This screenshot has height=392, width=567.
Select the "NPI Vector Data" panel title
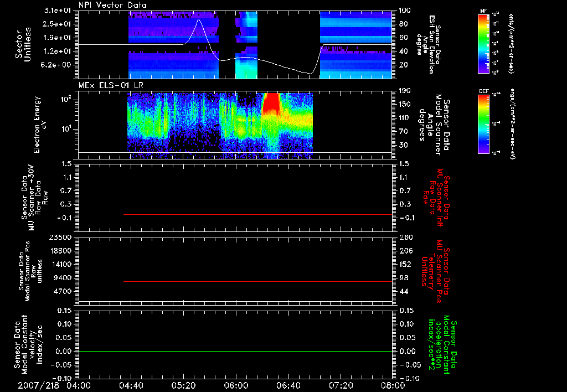click(112, 5)
